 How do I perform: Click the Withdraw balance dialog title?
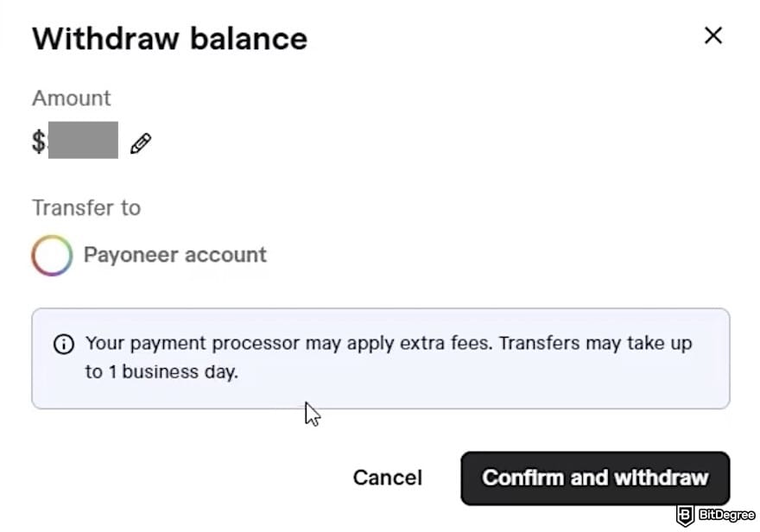(x=168, y=38)
